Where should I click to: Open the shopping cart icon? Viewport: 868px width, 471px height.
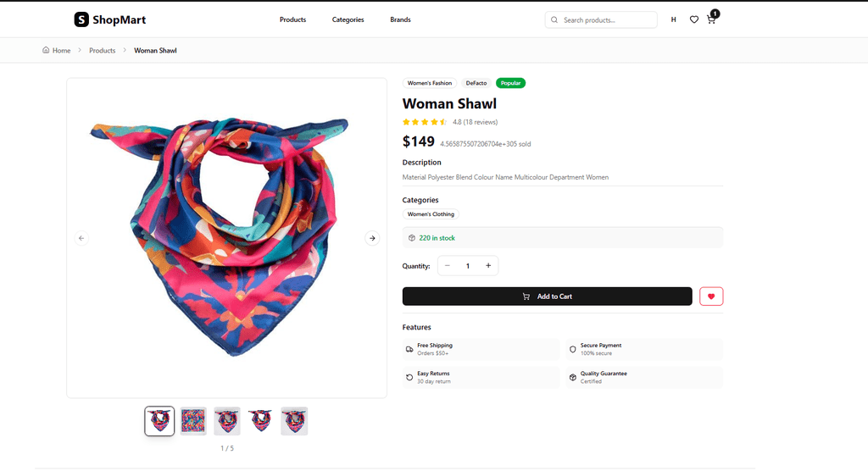tap(711, 19)
